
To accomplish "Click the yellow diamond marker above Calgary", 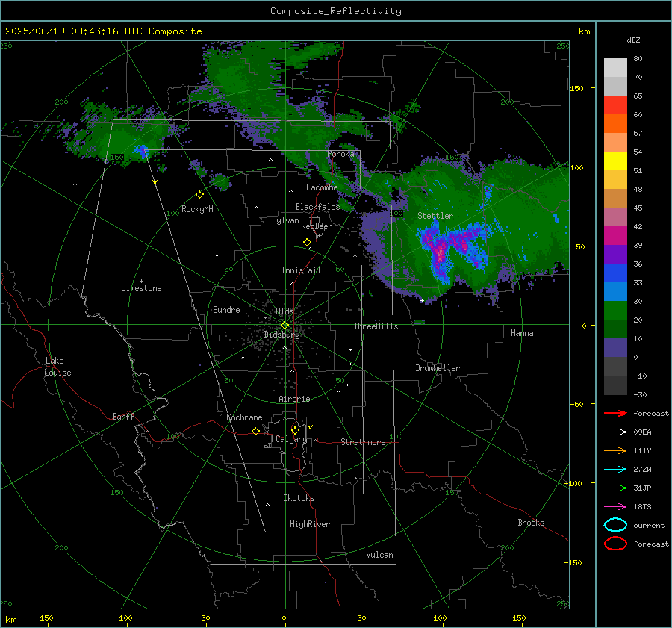I will (295, 430).
